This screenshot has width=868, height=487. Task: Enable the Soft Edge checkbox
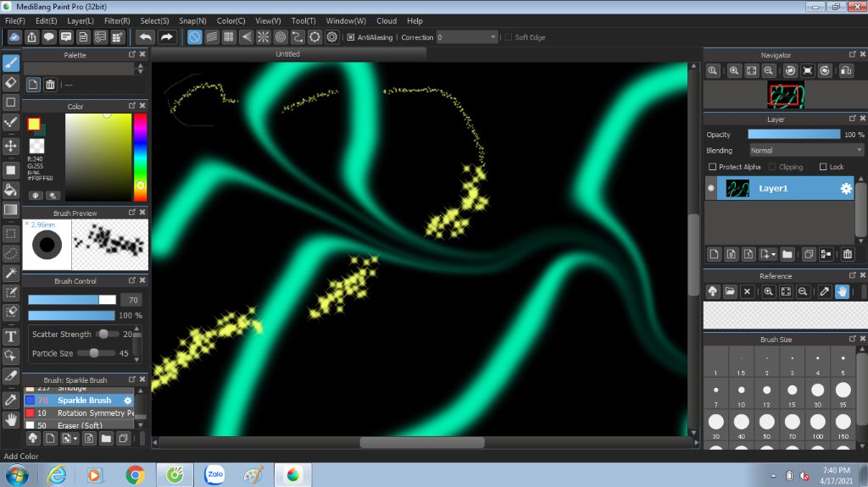point(509,37)
